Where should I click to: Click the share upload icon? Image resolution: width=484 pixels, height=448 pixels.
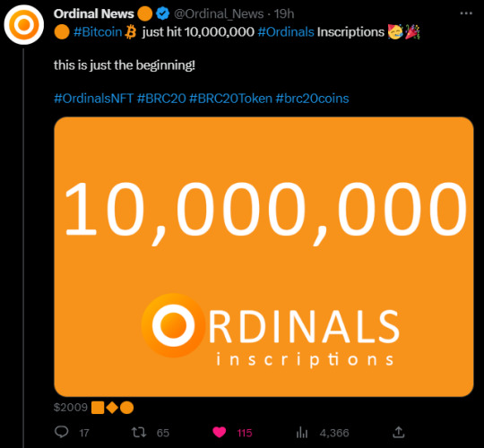tap(399, 432)
